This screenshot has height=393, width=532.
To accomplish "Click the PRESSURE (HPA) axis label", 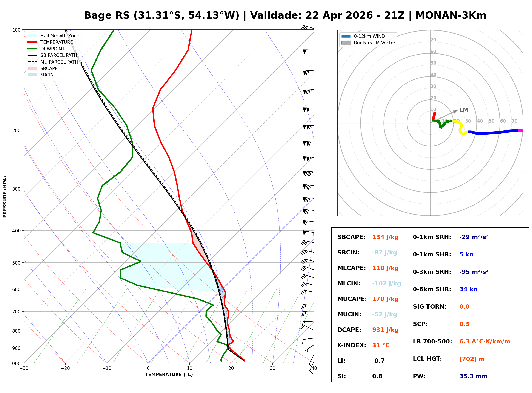I will coord(5,197).
